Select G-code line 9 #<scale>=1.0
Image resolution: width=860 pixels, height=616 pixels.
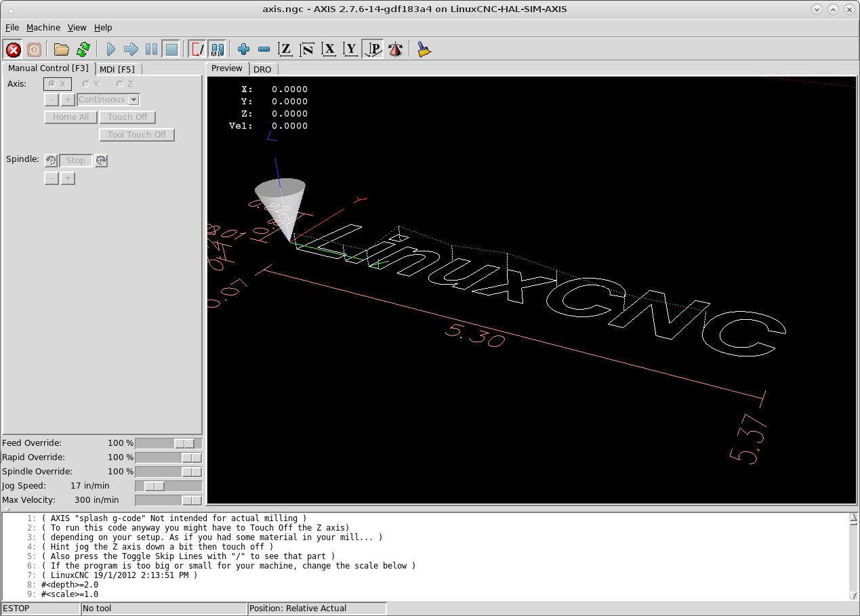tap(69, 594)
